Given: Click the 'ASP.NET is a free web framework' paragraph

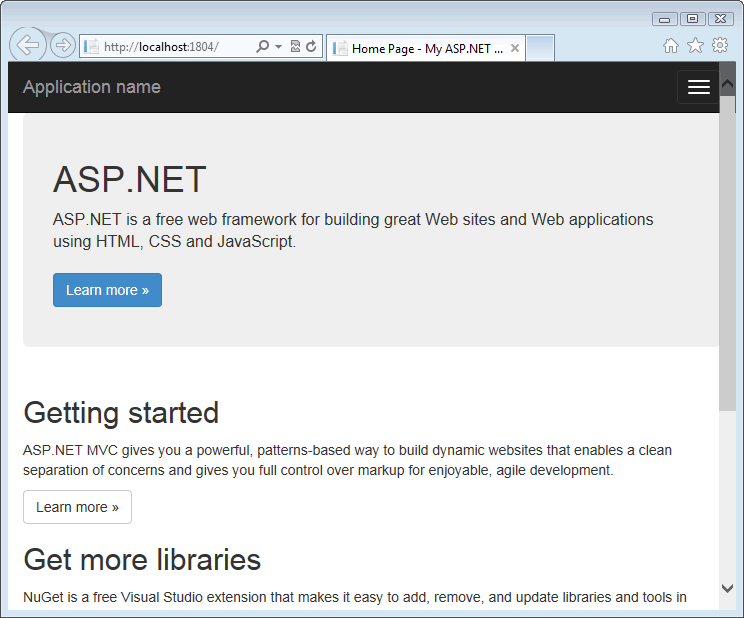Looking at the screenshot, I should [353, 230].
